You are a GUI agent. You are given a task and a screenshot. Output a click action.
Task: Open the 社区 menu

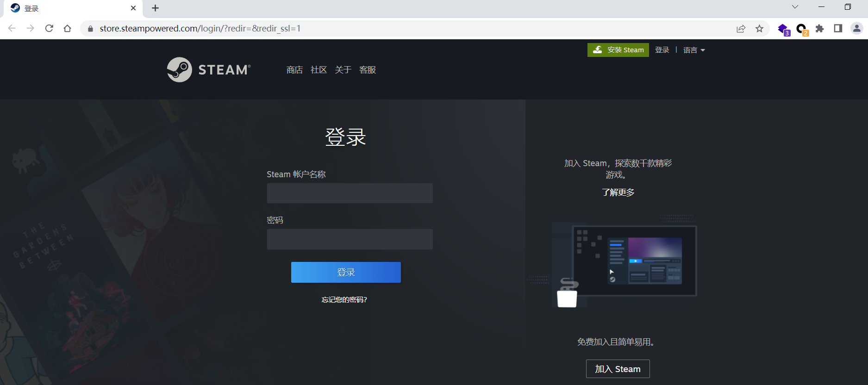(x=318, y=70)
